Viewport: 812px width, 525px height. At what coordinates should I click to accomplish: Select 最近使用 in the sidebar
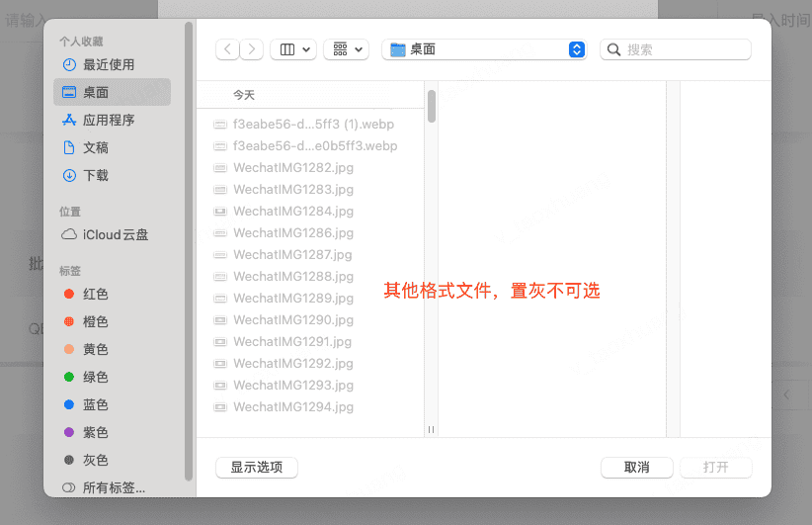click(x=112, y=65)
